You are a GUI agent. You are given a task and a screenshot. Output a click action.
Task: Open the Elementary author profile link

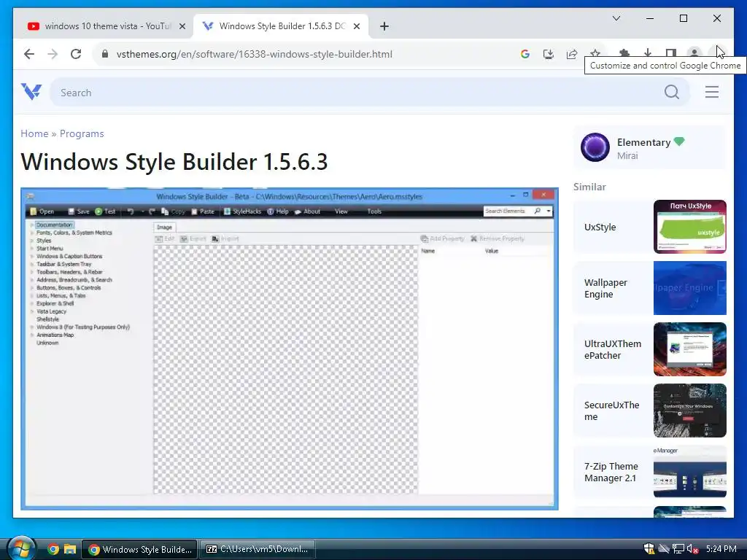643,142
